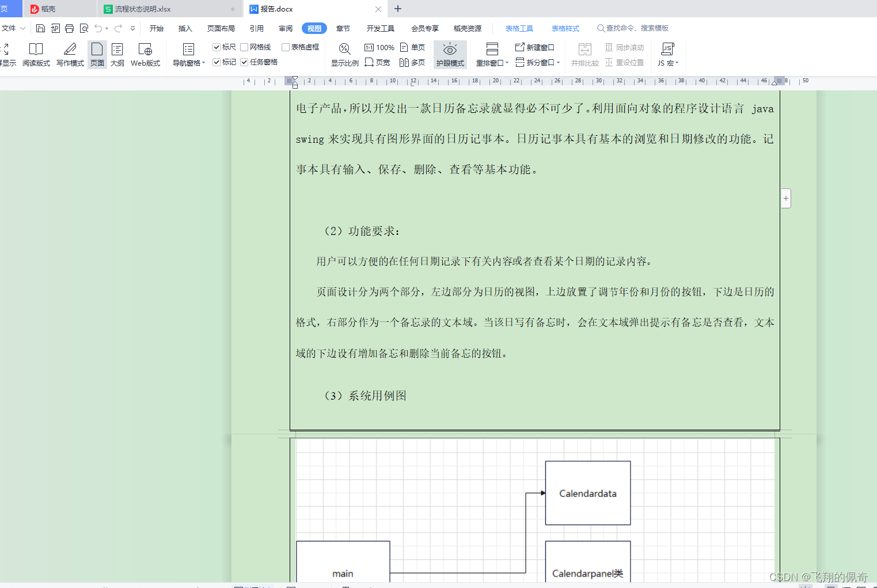Click the 并排比较 side-by-side compare icon
The height and width of the screenshot is (588, 877).
[585, 55]
